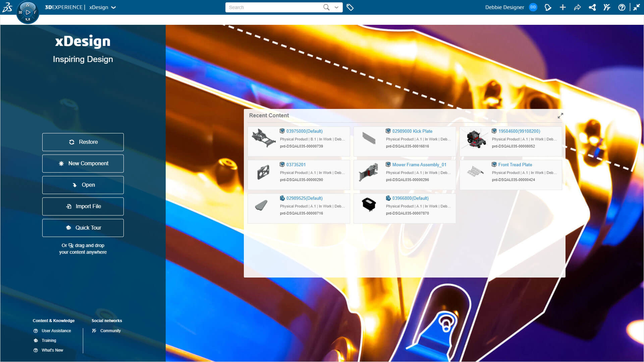Click the Restore button
The height and width of the screenshot is (362, 644).
[x=83, y=142]
